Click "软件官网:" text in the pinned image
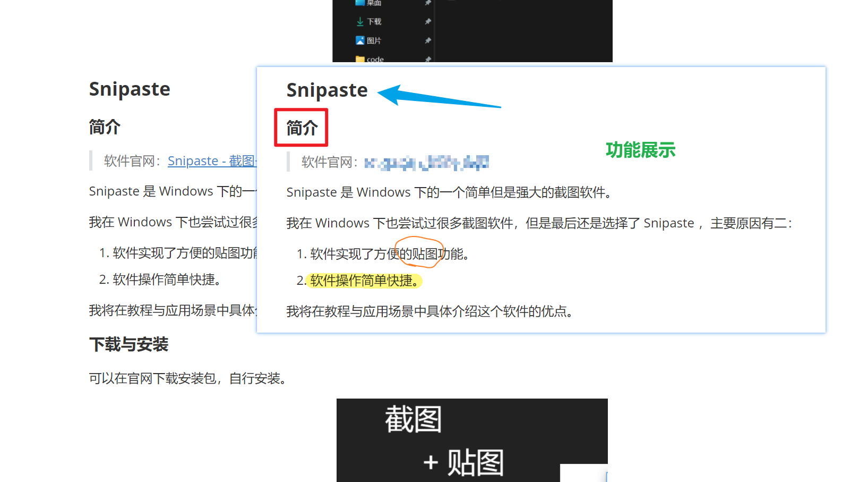Viewport: 868px width, 482px height. tap(330, 162)
